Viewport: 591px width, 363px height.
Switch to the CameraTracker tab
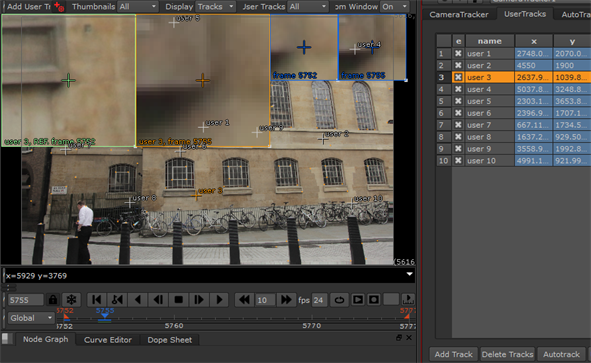[459, 14]
